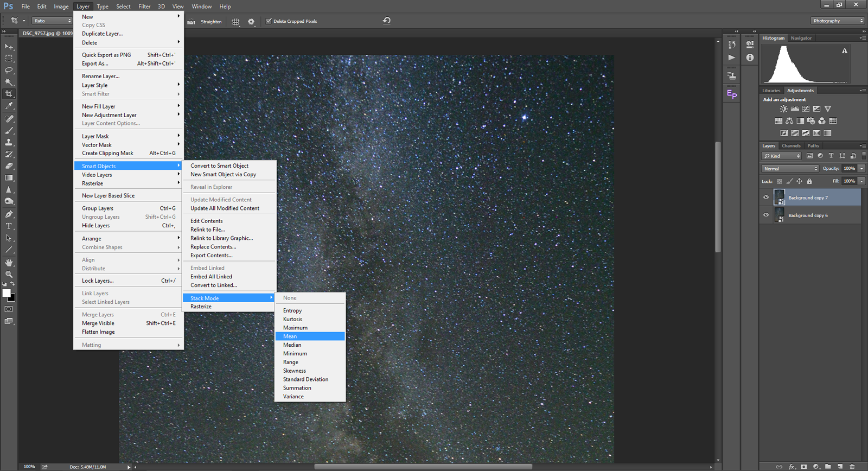Select the Eyedropper tool
Viewport: 868px width, 471px height.
point(9,106)
